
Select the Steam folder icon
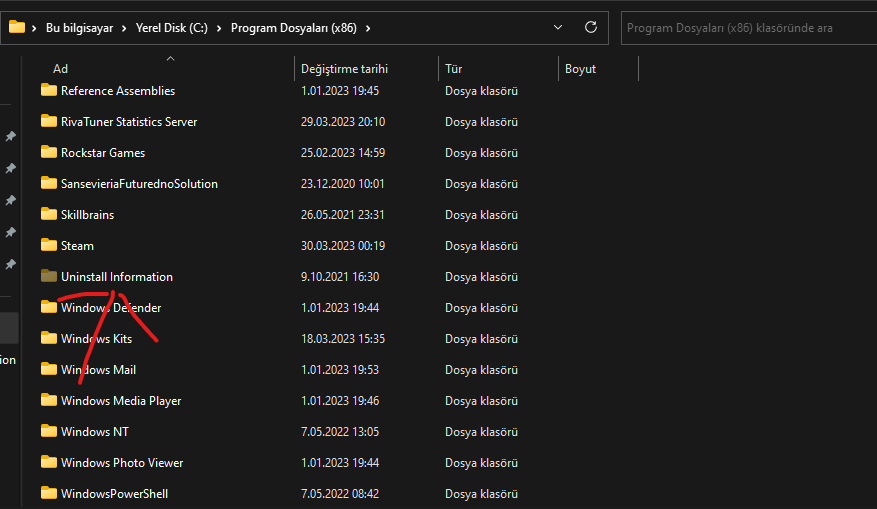pyautogui.click(x=49, y=245)
